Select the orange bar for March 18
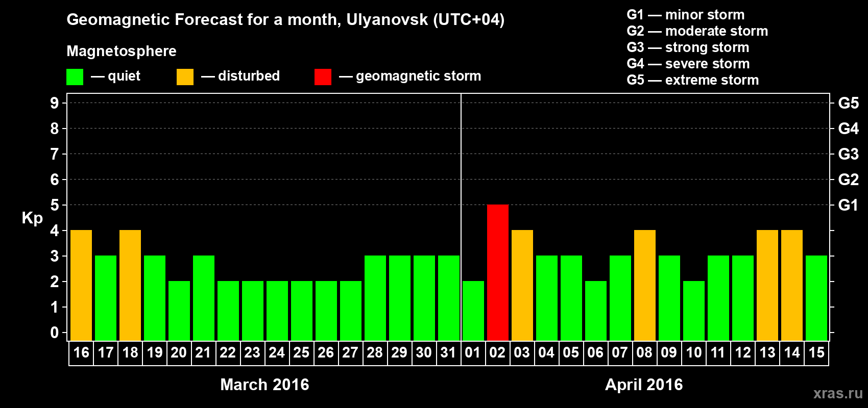The height and width of the screenshot is (408, 868). point(130,285)
